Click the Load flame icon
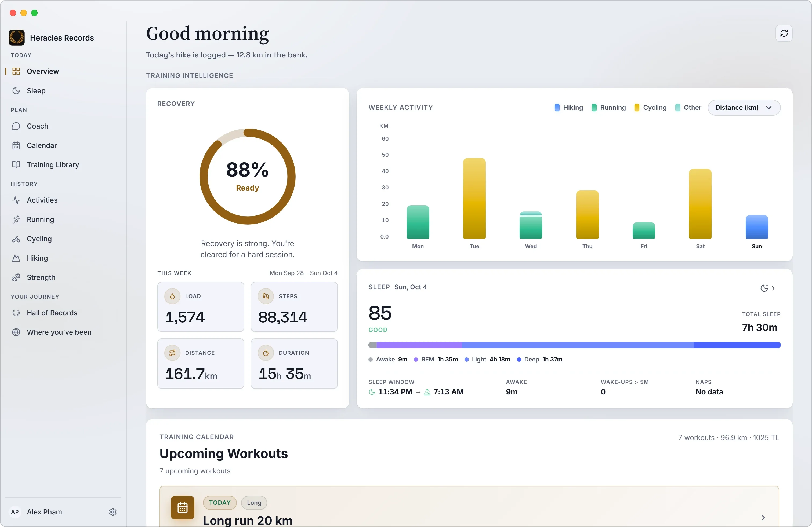This screenshot has width=812, height=527. [172, 296]
